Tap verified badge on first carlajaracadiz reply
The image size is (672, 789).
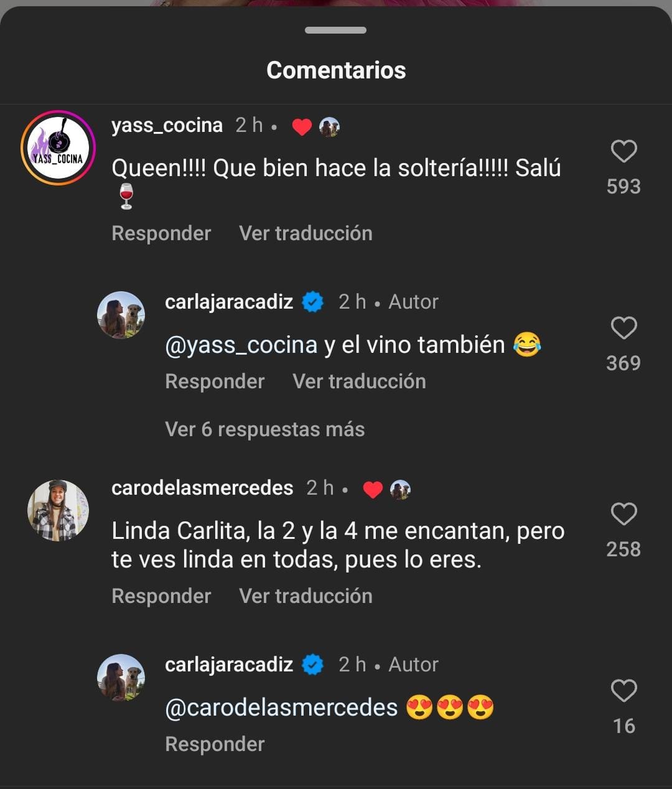click(313, 302)
